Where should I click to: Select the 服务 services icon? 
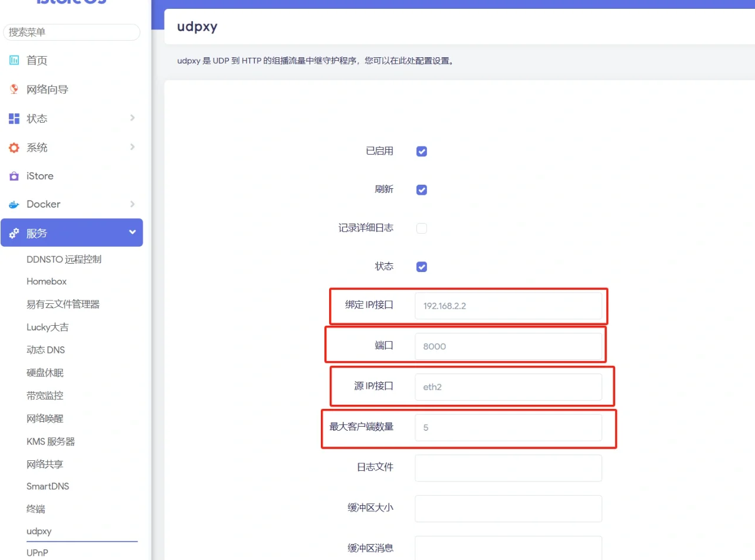pyautogui.click(x=14, y=232)
